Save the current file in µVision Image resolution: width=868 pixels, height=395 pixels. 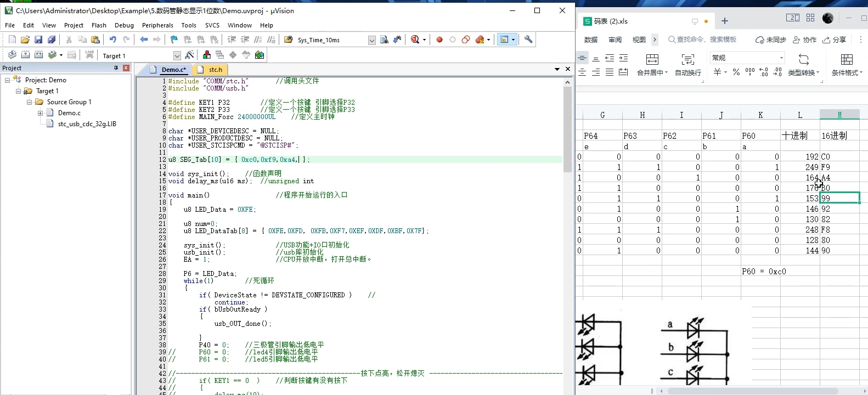(38, 39)
